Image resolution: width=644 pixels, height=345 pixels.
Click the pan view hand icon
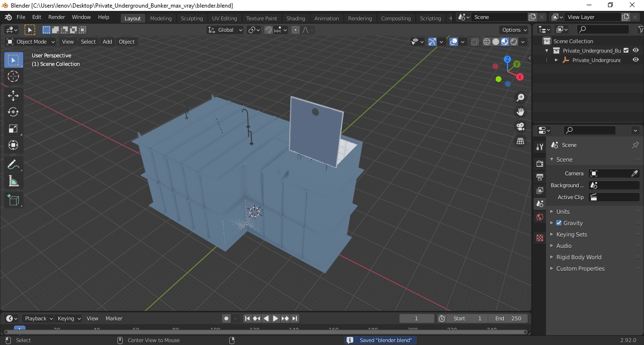click(520, 112)
